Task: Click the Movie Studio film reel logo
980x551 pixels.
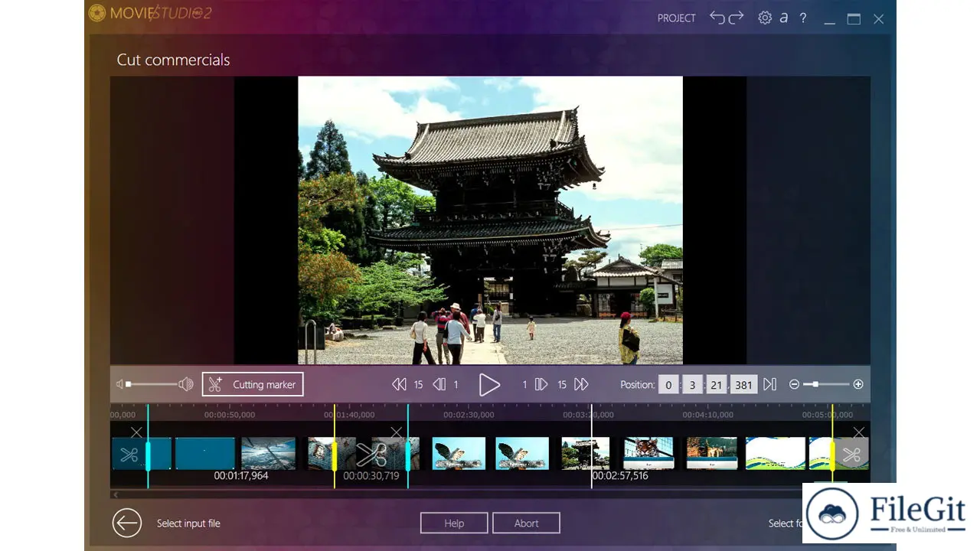Action: coord(97,13)
